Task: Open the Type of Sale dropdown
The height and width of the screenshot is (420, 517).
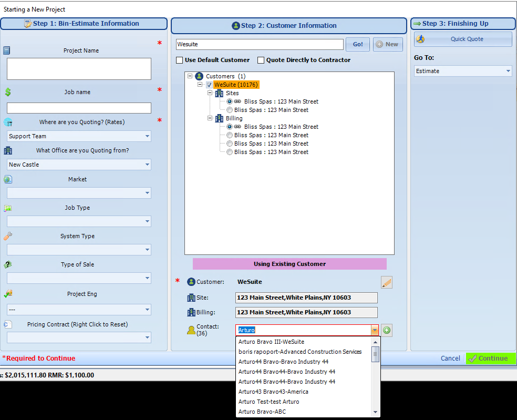Action: coord(147,278)
